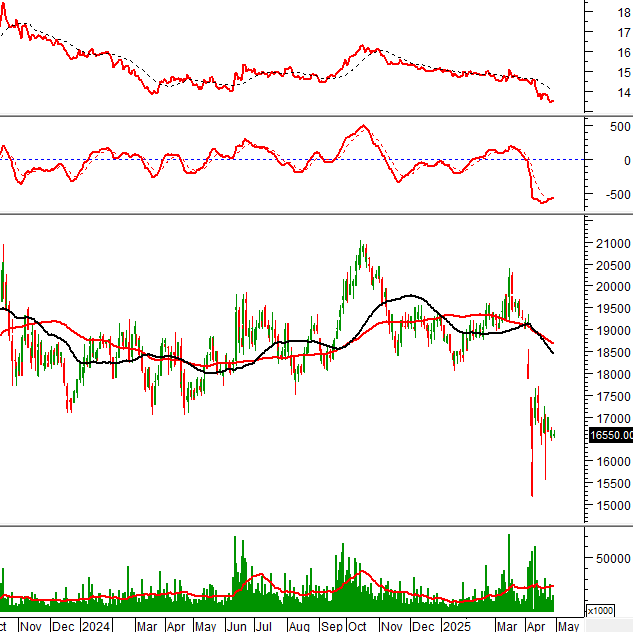Click the 15000 price axis label

613,505
